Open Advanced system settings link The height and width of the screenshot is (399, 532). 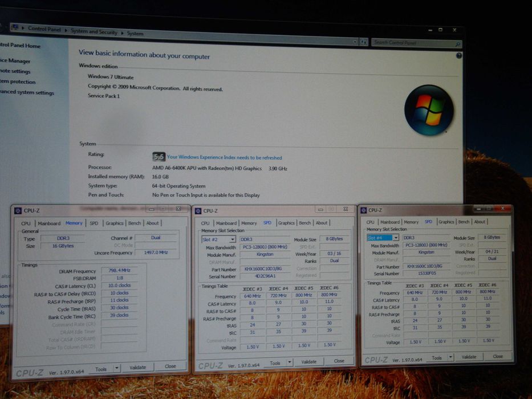27,92
